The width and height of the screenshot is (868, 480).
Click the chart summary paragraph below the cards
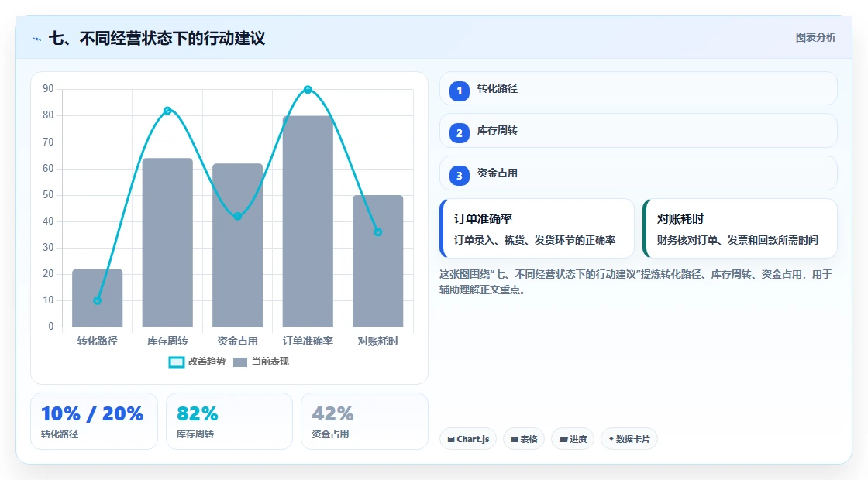pyautogui.click(x=636, y=282)
